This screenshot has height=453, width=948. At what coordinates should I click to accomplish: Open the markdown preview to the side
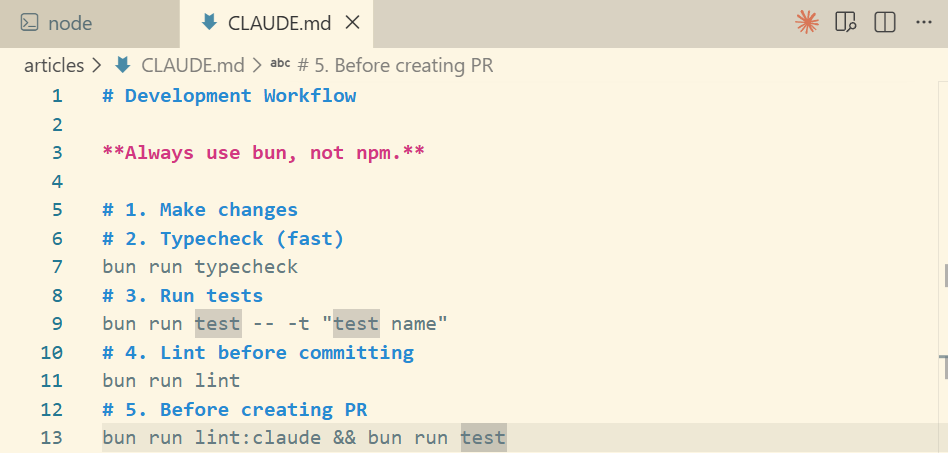(x=845, y=23)
